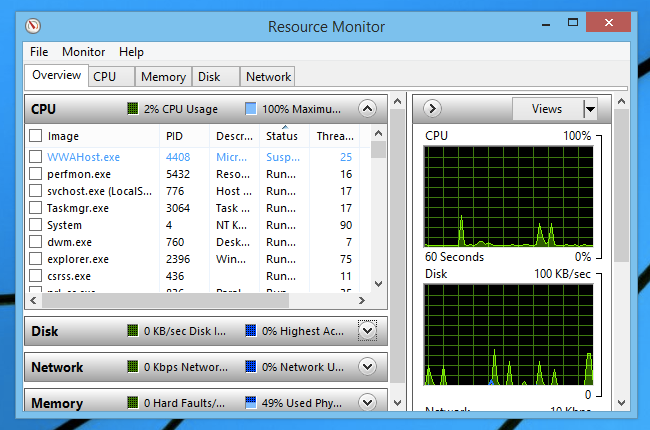Click the Disk activity graph
650x430 pixels.
(x=508, y=335)
